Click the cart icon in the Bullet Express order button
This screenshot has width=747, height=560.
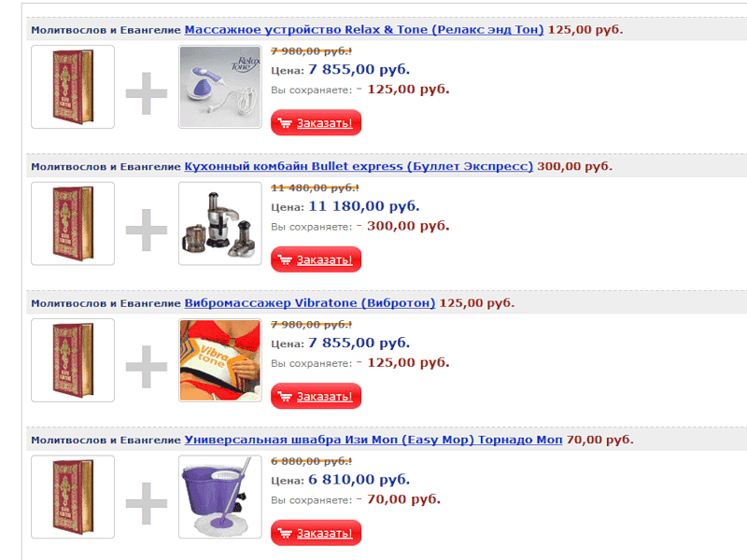click(285, 259)
